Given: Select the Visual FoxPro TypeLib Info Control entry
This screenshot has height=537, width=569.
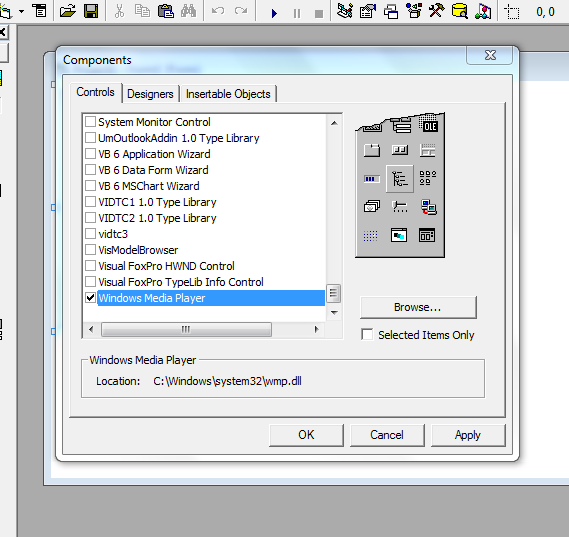Looking at the screenshot, I should 181,282.
